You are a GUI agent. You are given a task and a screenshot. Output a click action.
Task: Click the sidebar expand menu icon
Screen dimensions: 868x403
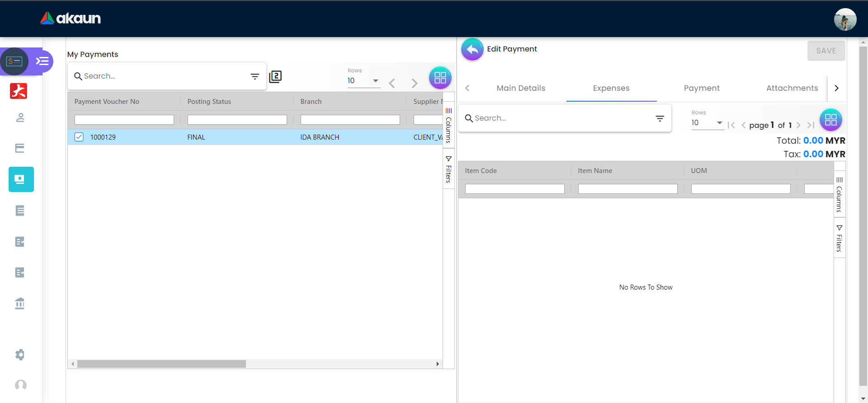click(42, 61)
